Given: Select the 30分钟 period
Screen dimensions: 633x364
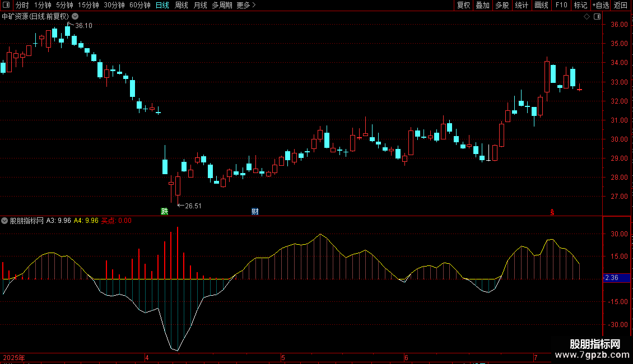Looking at the screenshot, I should click(x=114, y=5).
